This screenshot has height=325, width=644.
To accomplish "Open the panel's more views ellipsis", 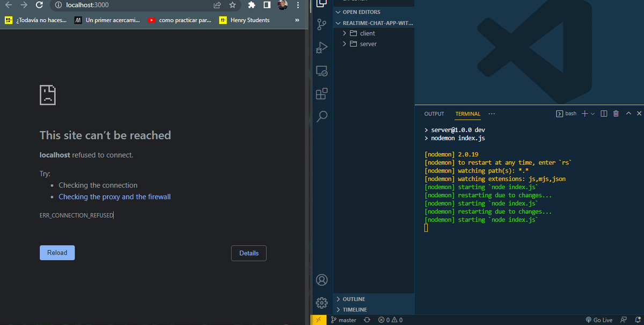I will tap(492, 113).
